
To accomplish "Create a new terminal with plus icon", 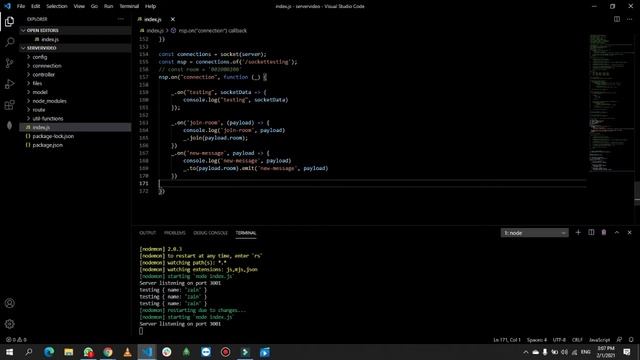I will [x=578, y=233].
